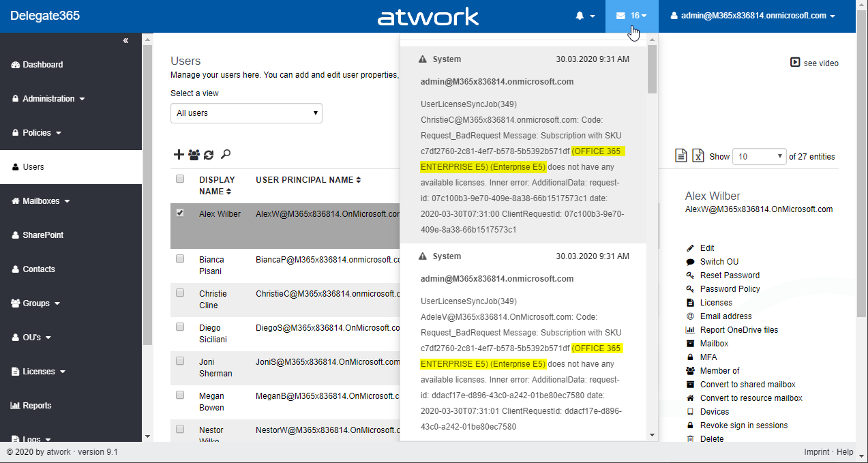868x463 pixels.
Task: Play the see video icon
Action: (x=795, y=62)
